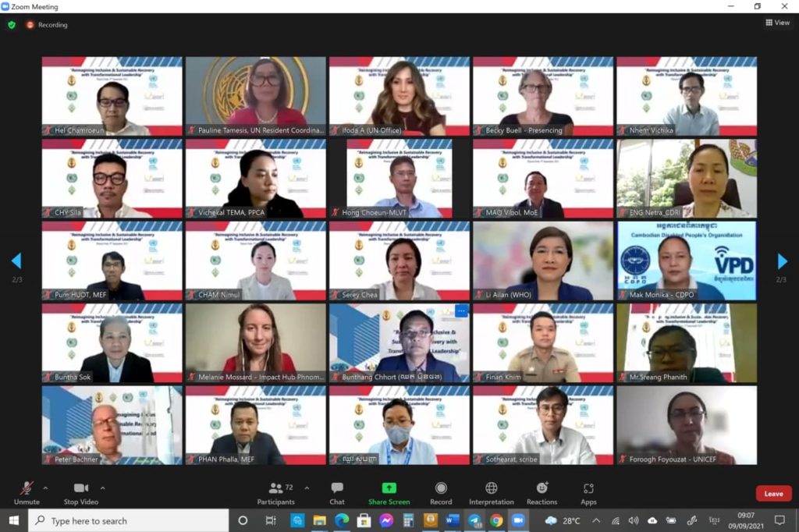Click ENG Netra_CDRI name label
799x532 pixels.
pyautogui.click(x=655, y=212)
